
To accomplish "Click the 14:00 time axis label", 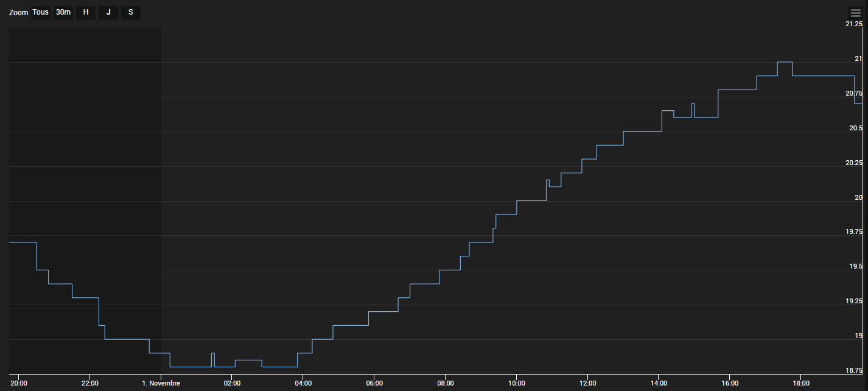I will pyautogui.click(x=659, y=383).
